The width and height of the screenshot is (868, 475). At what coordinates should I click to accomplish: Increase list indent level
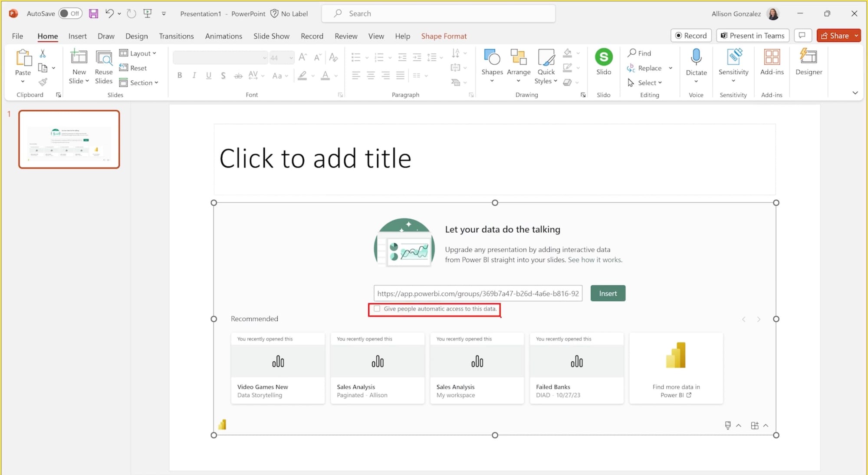[417, 57]
